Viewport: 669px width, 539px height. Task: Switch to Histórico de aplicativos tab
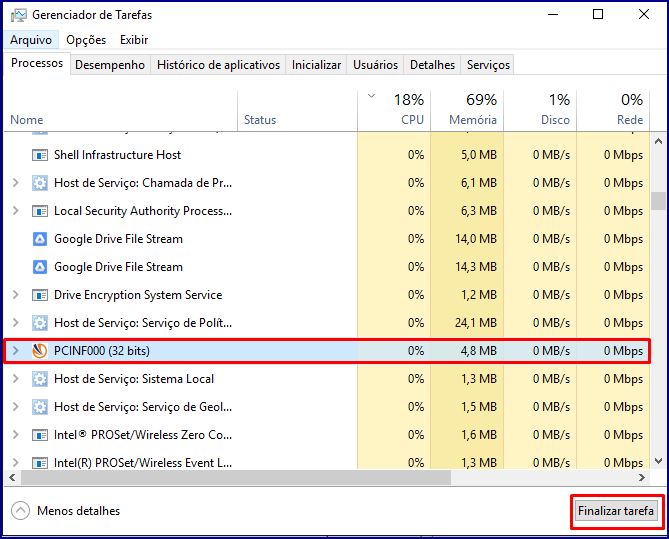[218, 65]
